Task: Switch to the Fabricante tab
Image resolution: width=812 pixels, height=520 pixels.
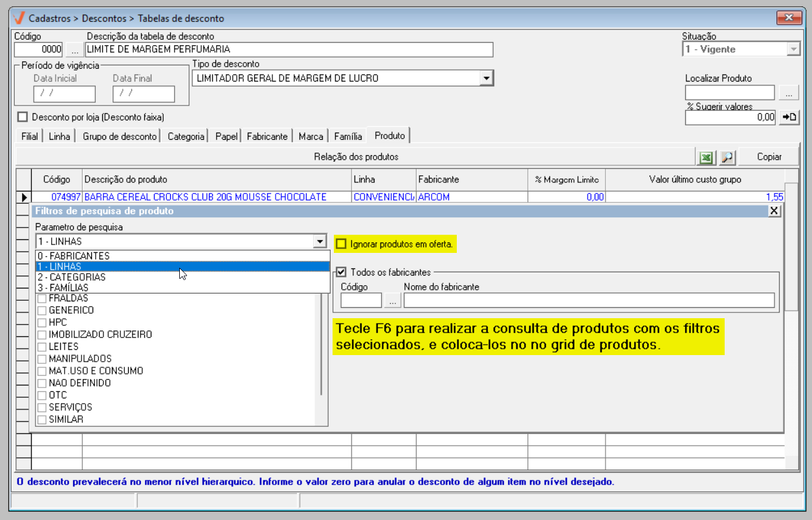Action: pos(267,136)
